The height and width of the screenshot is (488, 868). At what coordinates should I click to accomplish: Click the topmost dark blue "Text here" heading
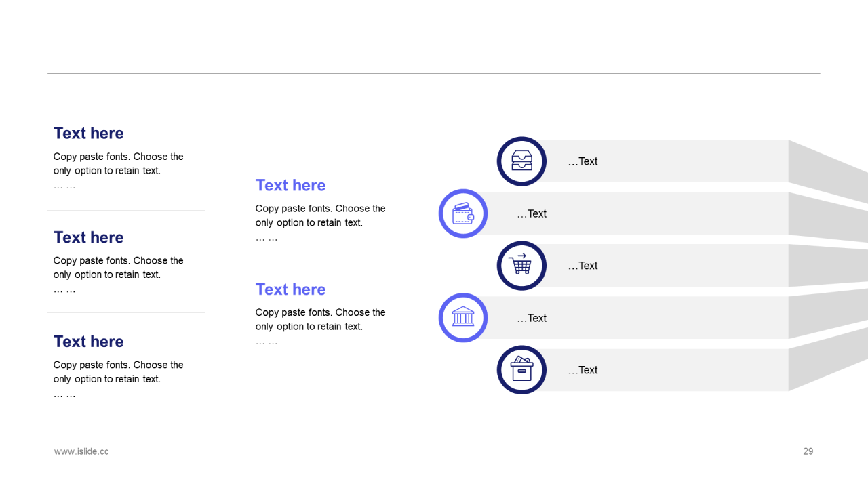[89, 134]
